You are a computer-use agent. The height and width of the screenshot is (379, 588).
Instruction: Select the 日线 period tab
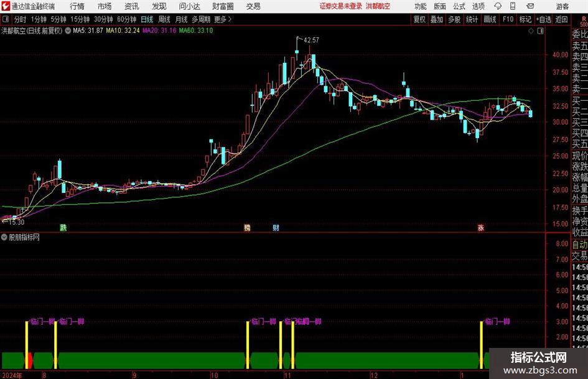click(x=147, y=19)
